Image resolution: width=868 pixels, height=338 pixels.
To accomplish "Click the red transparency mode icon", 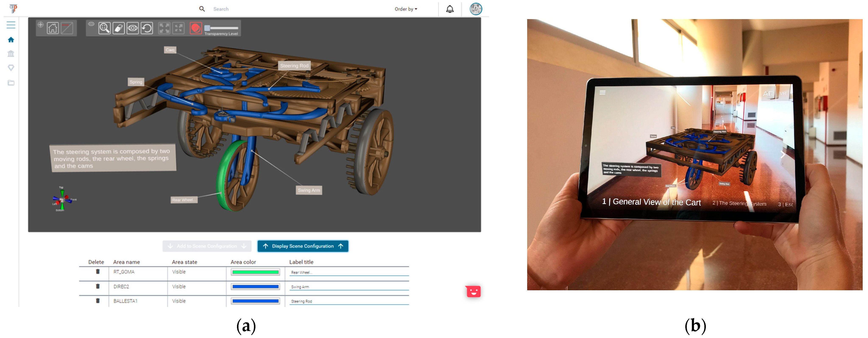I will (x=196, y=28).
